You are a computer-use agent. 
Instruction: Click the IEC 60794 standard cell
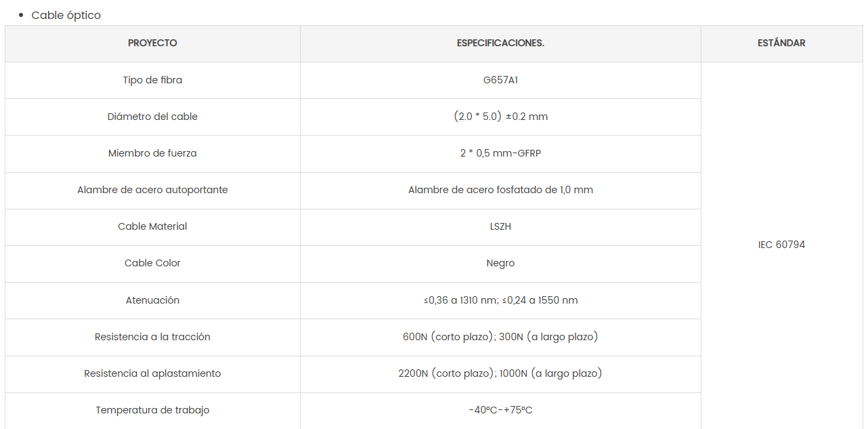(x=781, y=245)
